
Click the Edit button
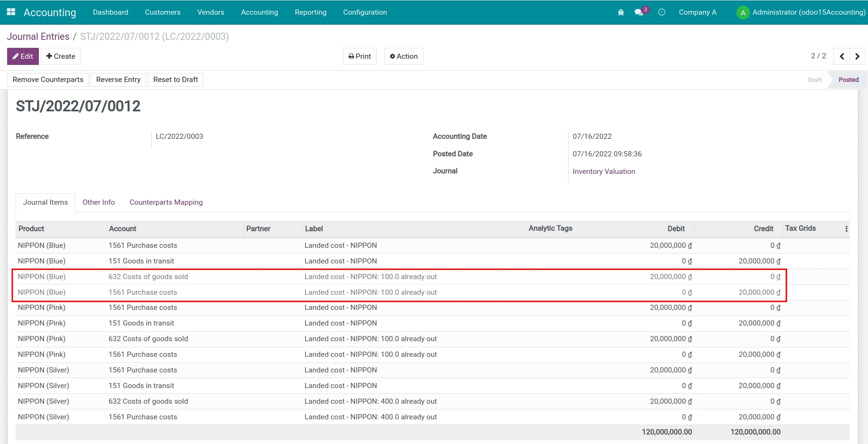(23, 56)
